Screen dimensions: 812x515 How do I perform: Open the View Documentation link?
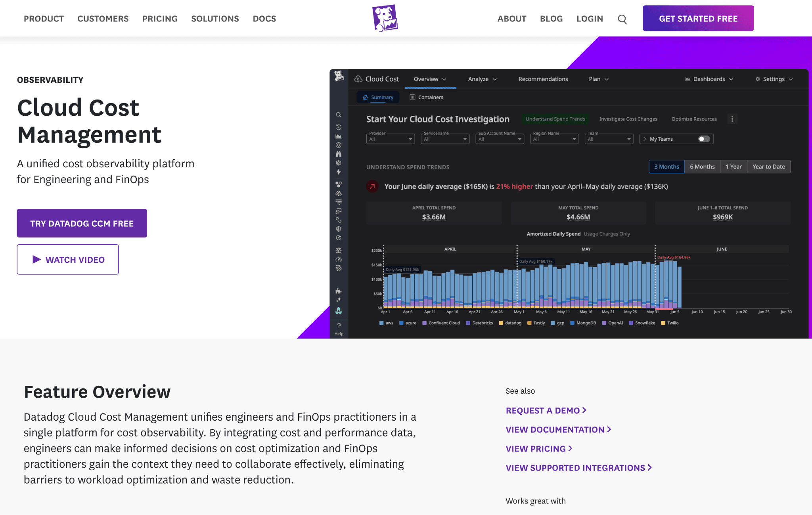[x=558, y=430]
